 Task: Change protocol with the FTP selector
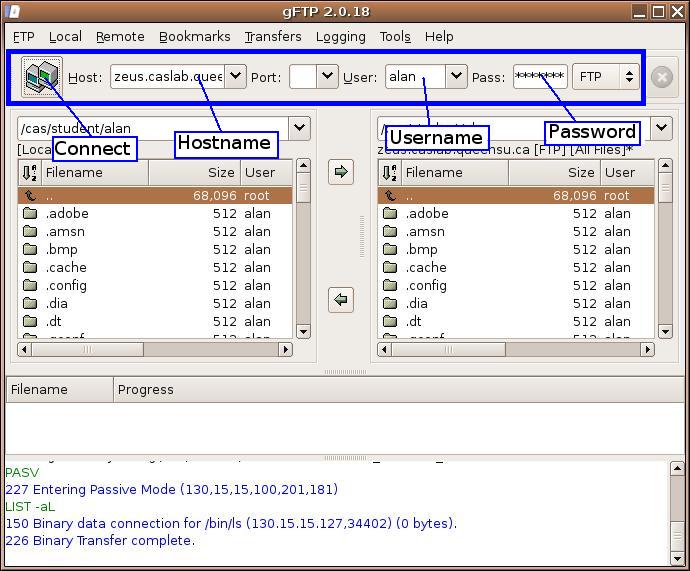[606, 77]
